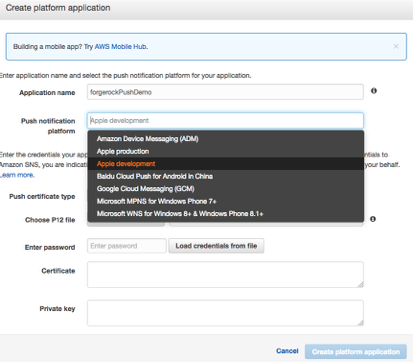Follow the Learn more link
This screenshot has width=413, height=362.
(17, 175)
